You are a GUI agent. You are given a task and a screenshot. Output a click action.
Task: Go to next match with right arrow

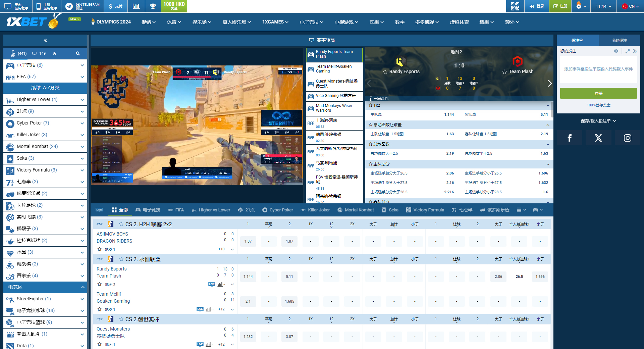point(549,83)
